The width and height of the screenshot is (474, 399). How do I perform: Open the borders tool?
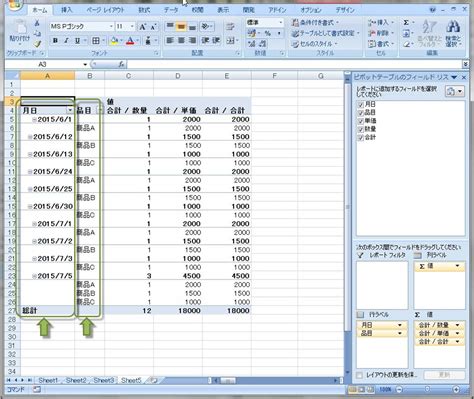coord(96,41)
